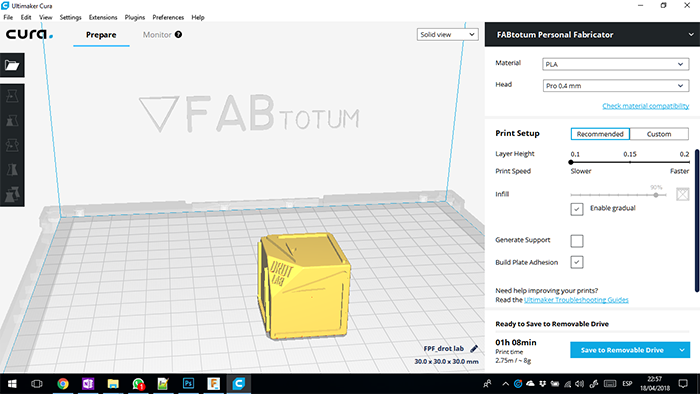Select the Move tool in sidebar

[x=12, y=96]
